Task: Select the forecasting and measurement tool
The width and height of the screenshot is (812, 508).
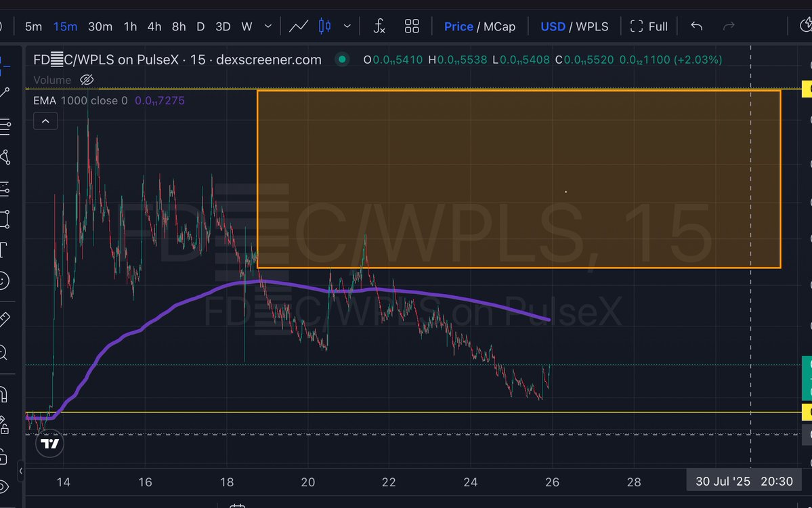Action: (5, 188)
